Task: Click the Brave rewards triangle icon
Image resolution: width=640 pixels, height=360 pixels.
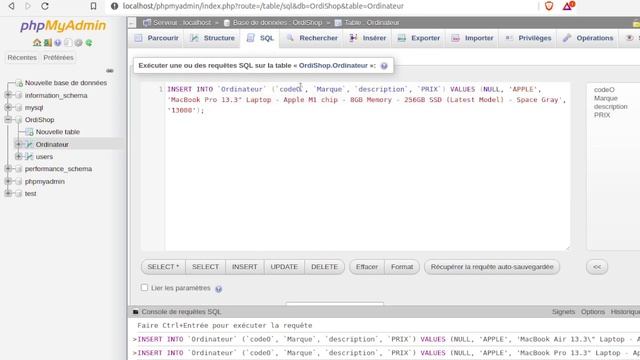Action: (568, 6)
